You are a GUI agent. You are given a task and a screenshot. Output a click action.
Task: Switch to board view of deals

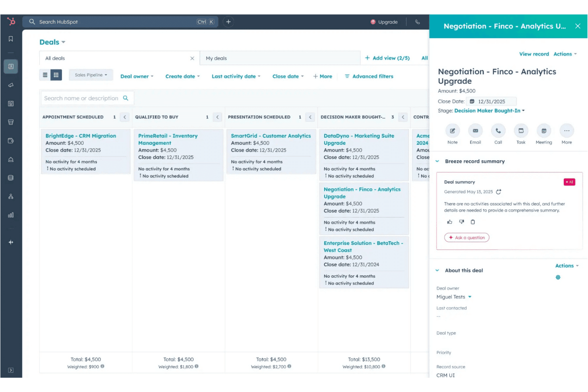pos(56,75)
